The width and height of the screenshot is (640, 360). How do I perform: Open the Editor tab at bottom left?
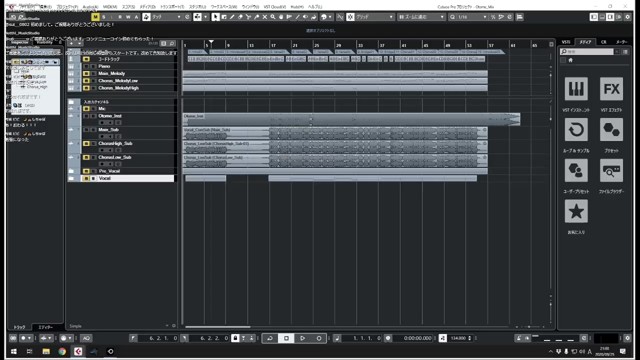(45, 327)
